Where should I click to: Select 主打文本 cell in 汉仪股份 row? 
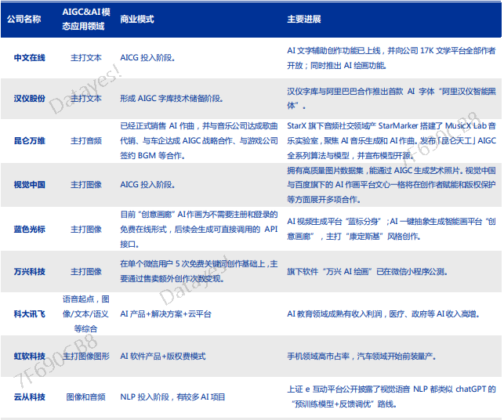coord(86,99)
